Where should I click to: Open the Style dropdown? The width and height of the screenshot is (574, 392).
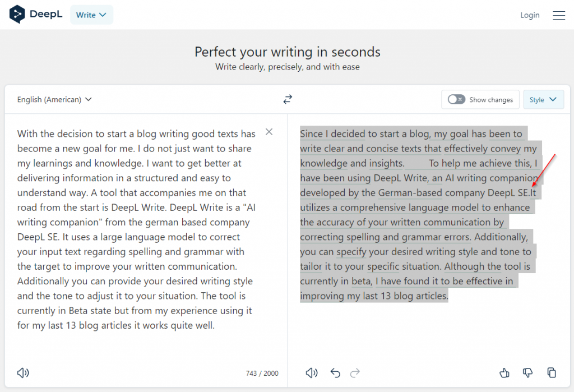543,99
